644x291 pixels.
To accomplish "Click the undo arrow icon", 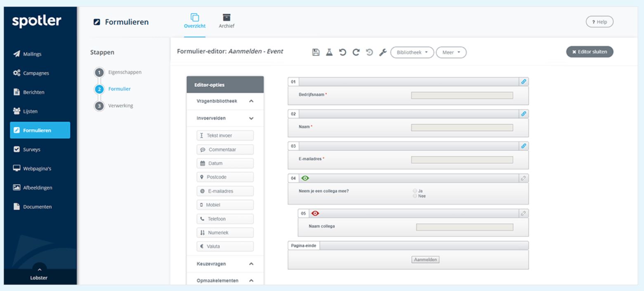I will (342, 52).
